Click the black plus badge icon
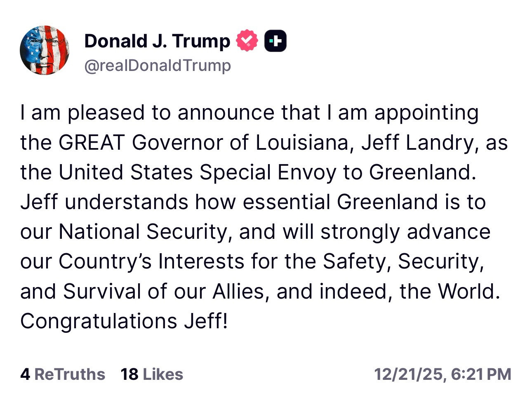 point(275,41)
